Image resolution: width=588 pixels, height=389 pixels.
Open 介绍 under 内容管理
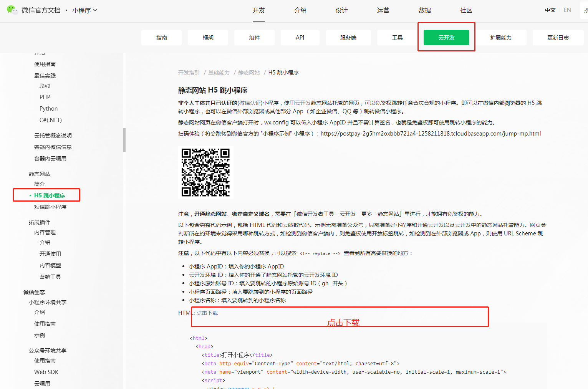(45, 242)
